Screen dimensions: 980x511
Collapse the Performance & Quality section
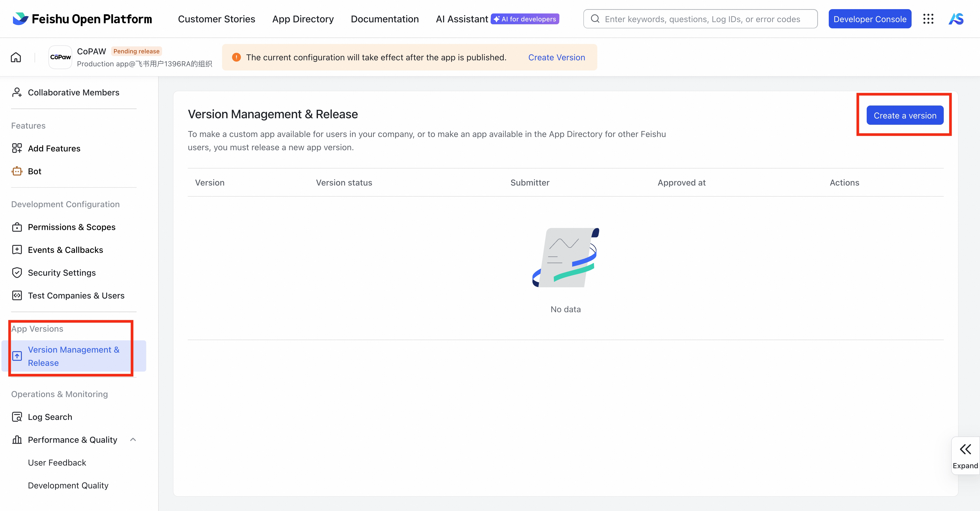[133, 440]
